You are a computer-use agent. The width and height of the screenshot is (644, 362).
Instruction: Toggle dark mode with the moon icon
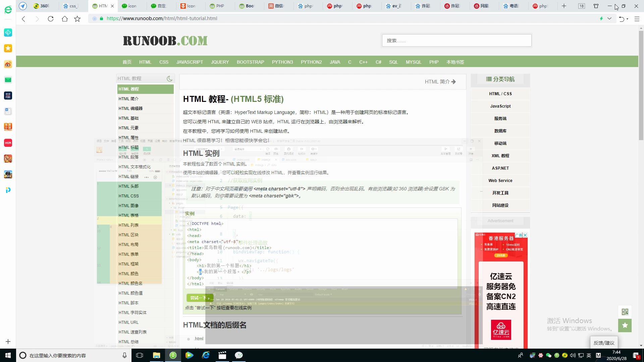click(x=169, y=78)
